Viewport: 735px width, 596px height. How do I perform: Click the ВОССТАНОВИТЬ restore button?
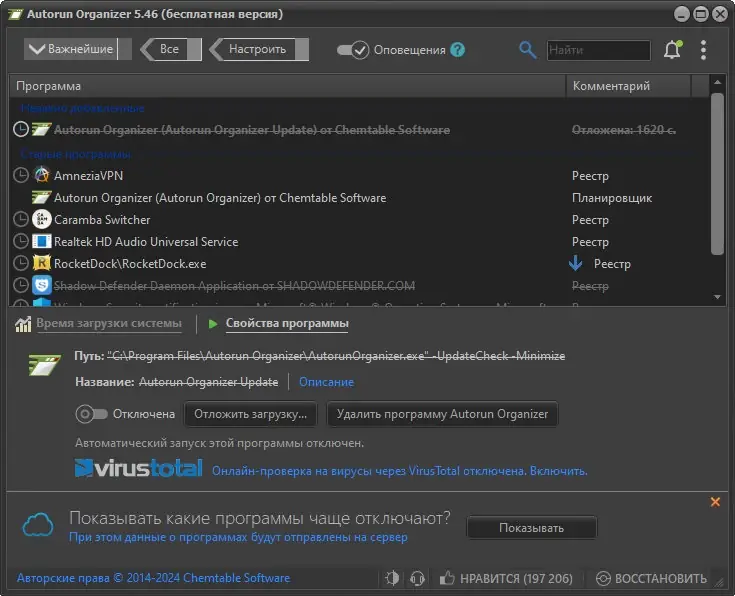pos(651,578)
